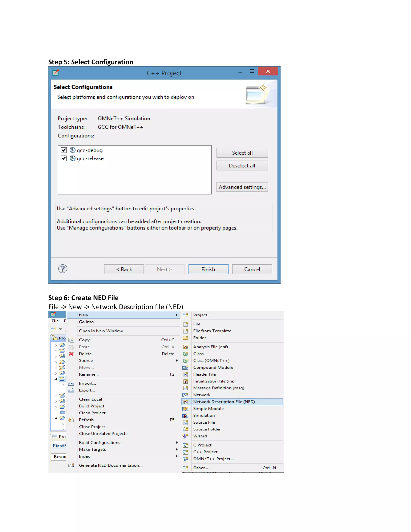Click the C++ Project icon in submenu
This screenshot has width=411, height=532.
(x=186, y=452)
